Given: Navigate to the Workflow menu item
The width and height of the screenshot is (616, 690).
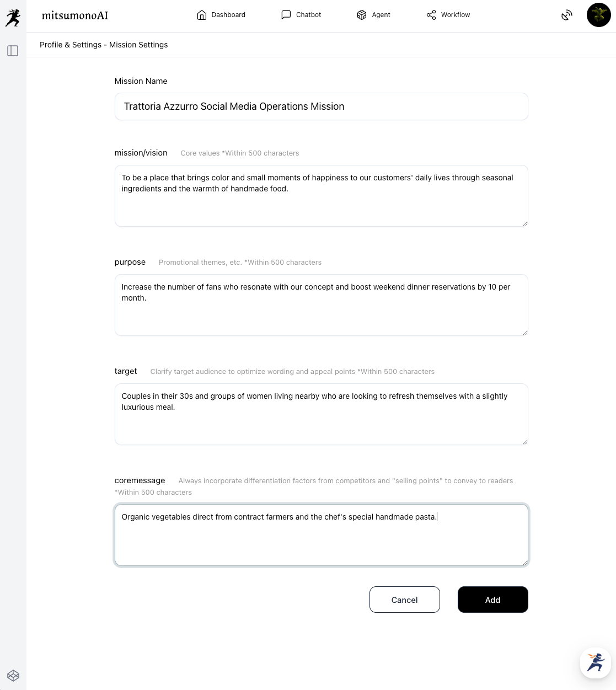Looking at the screenshot, I should click(456, 15).
